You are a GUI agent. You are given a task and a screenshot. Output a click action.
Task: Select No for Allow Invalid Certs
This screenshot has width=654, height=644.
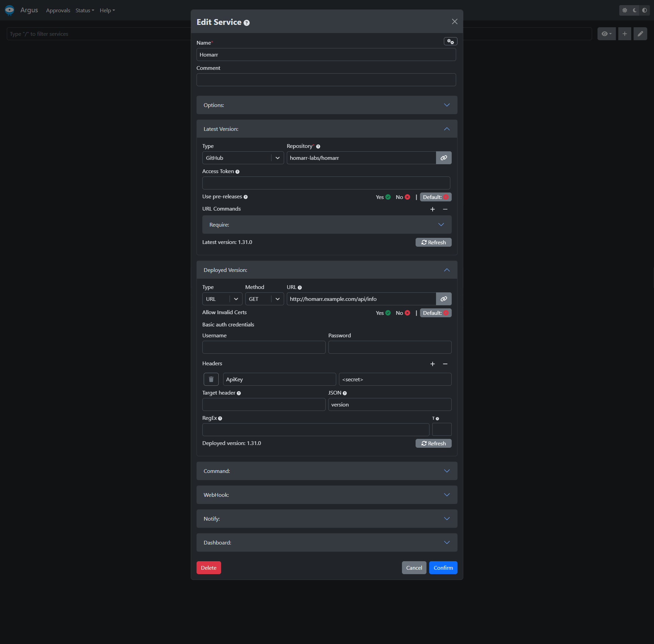(x=403, y=313)
